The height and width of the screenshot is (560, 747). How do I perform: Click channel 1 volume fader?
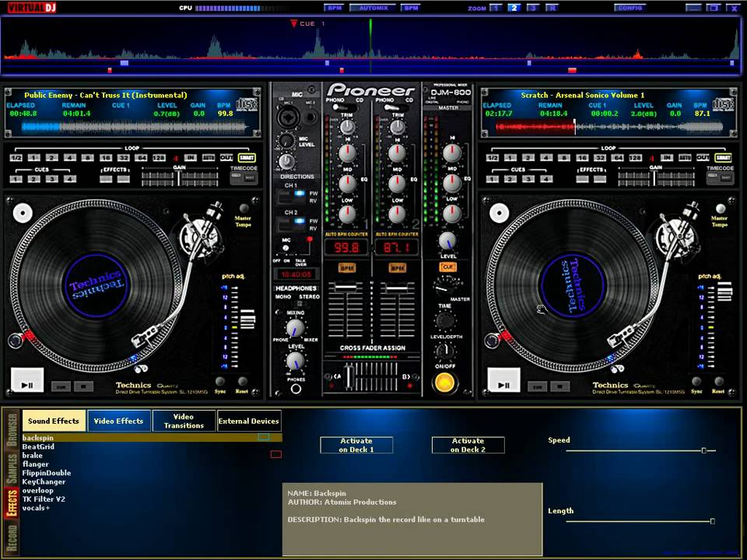coord(346,287)
